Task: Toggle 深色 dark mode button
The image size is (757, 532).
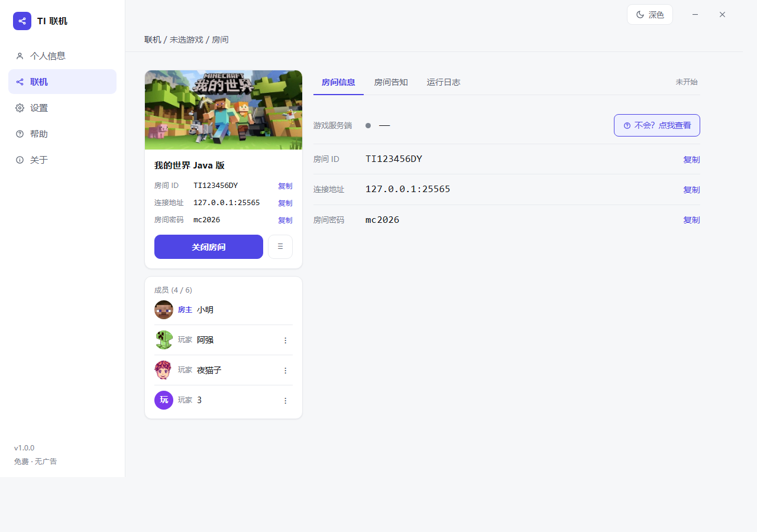Action: coord(650,15)
